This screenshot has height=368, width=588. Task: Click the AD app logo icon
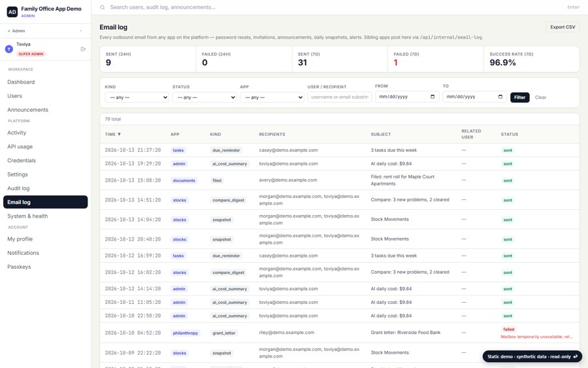coord(12,12)
